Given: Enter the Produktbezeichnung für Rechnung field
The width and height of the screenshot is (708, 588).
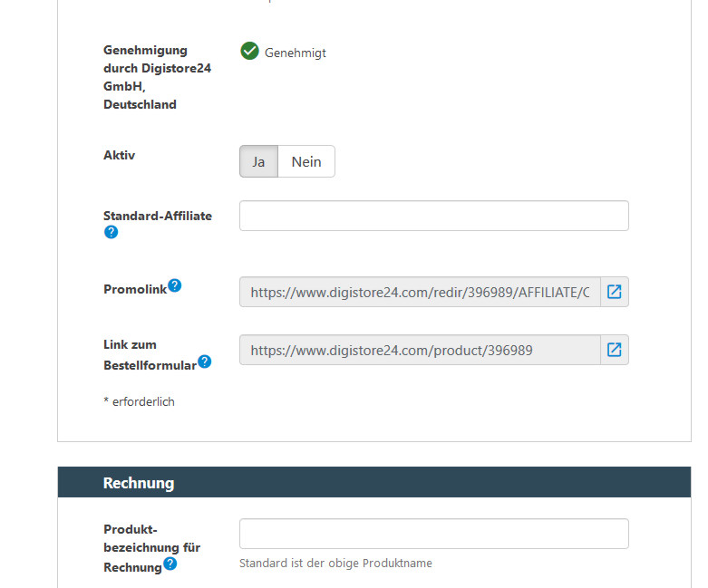Looking at the screenshot, I should pos(433,534).
